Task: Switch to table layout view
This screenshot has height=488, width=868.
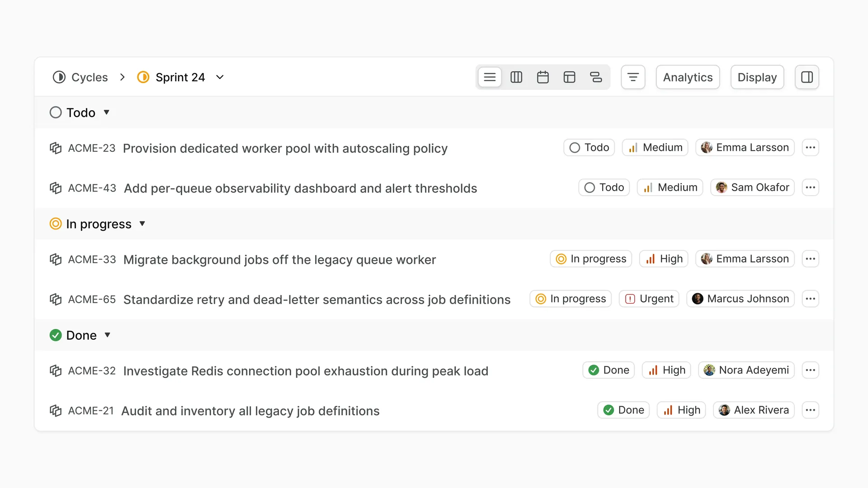Action: click(570, 77)
